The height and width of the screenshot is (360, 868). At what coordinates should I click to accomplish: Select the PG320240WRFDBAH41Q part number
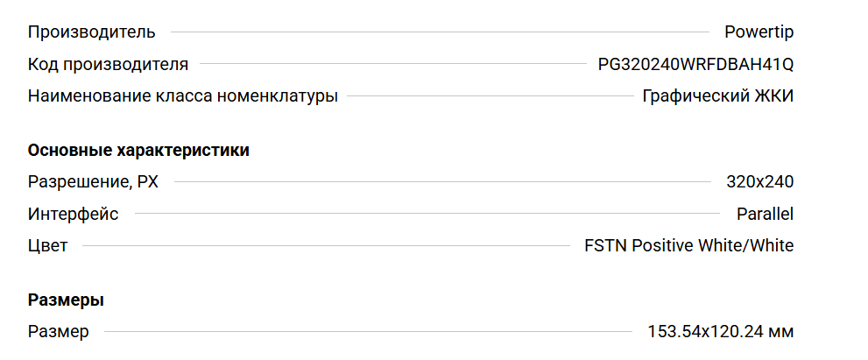click(695, 64)
